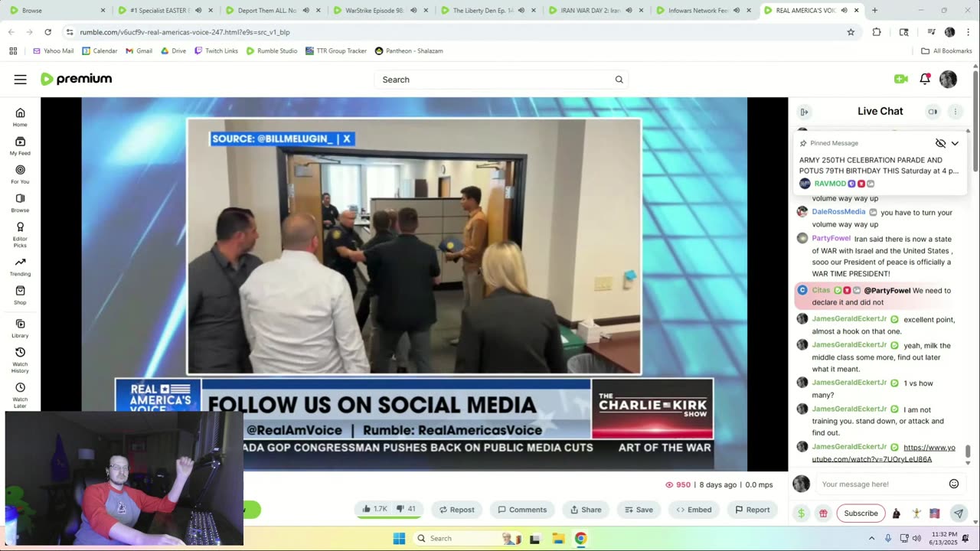980x551 pixels.
Task: Focus the Rumble search field
Action: [x=503, y=80]
